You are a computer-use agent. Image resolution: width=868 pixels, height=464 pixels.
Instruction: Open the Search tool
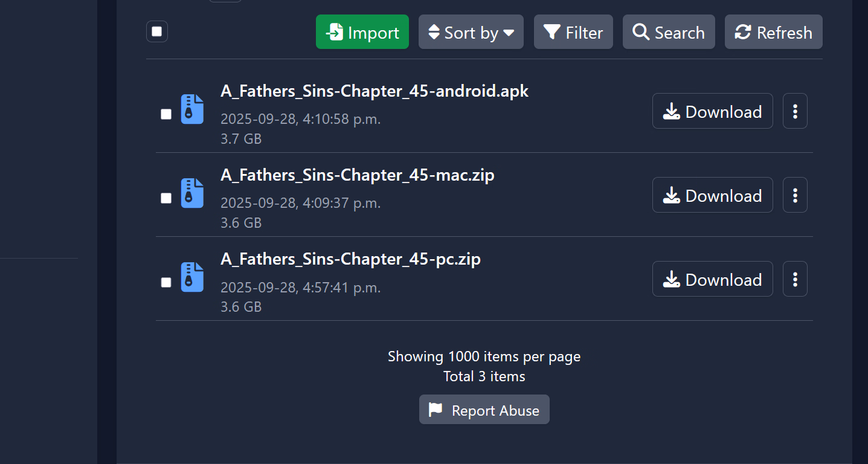[669, 32]
